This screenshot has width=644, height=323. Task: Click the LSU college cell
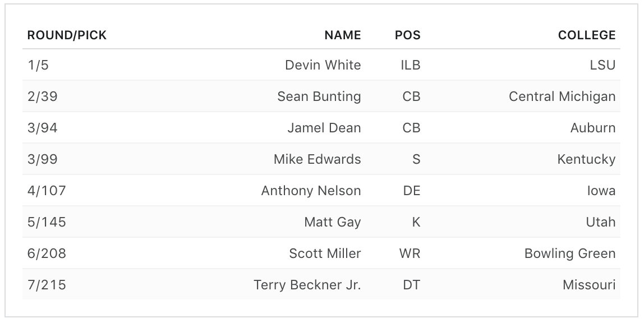[602, 65]
